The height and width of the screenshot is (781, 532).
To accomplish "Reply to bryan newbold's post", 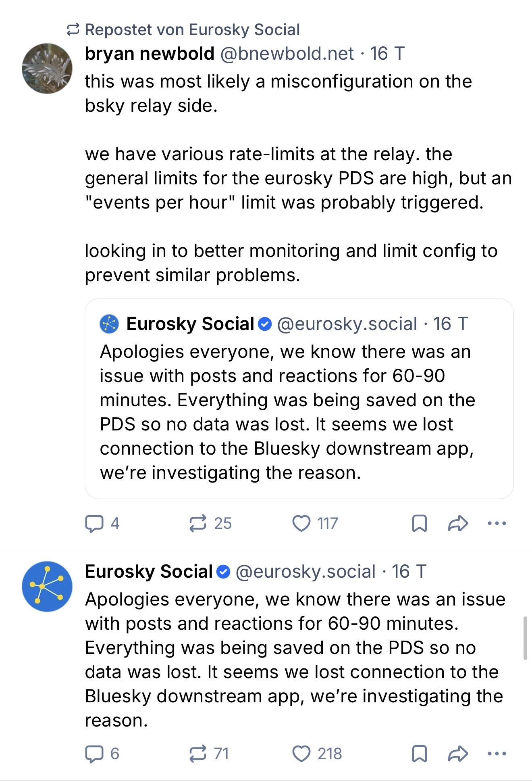I will click(x=94, y=524).
